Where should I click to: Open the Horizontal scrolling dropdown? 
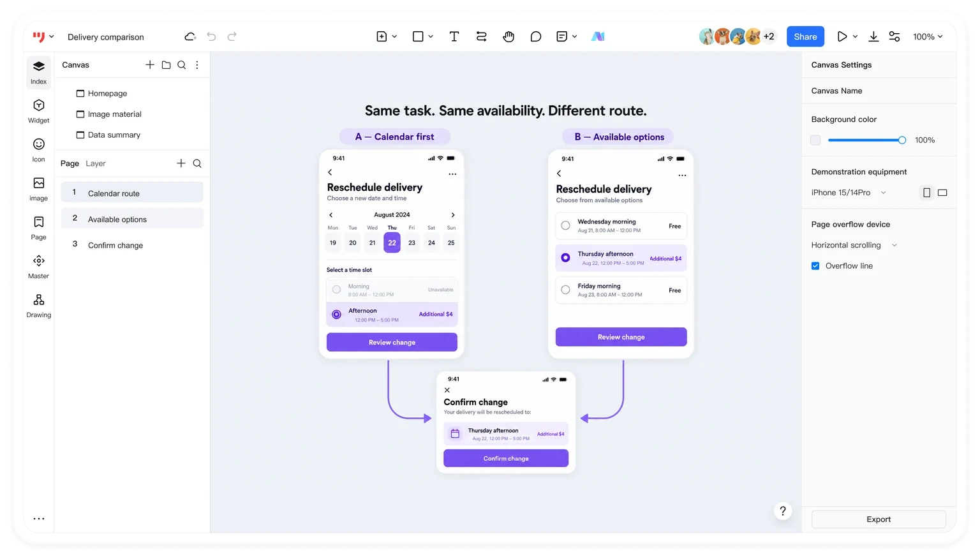[854, 245]
